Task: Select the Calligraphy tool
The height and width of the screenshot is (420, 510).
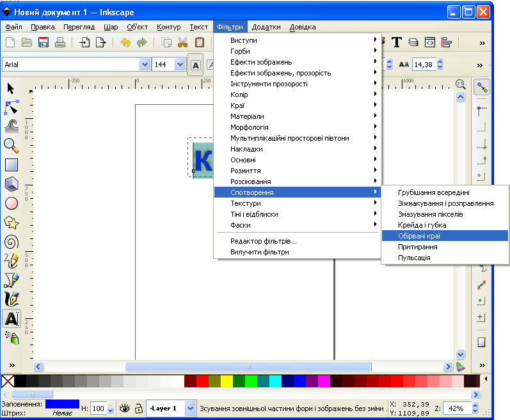Action: tap(12, 299)
